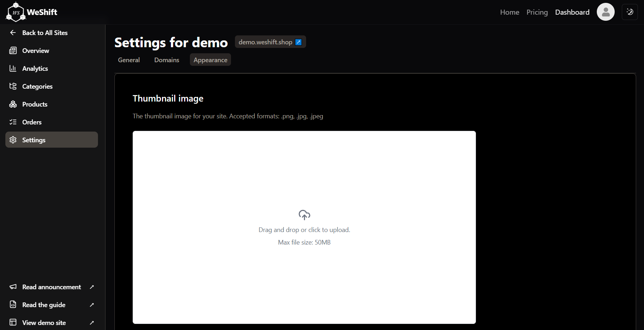Viewport: 644px width, 330px height.
Task: Select the Products boxes icon
Action: (x=13, y=104)
